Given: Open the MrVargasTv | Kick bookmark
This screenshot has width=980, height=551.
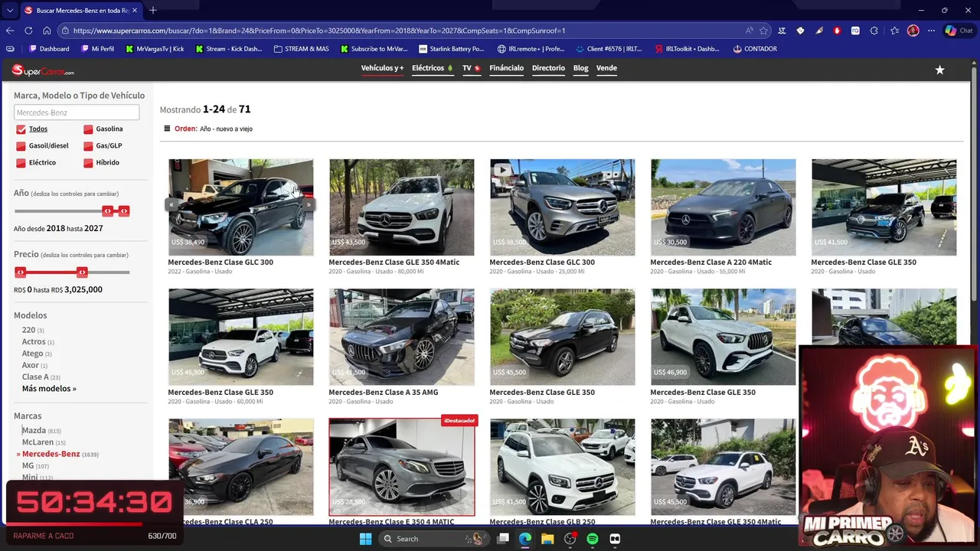Looking at the screenshot, I should [x=154, y=49].
